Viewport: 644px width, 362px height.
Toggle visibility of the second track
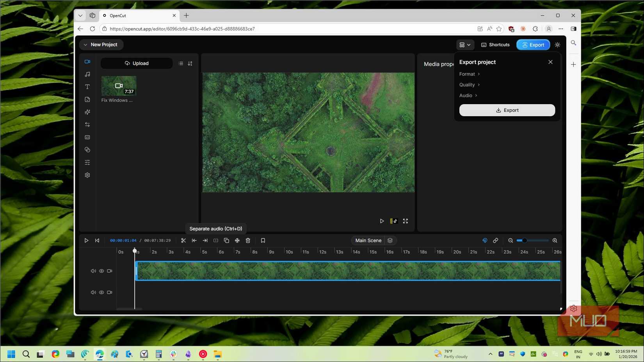[x=101, y=293]
